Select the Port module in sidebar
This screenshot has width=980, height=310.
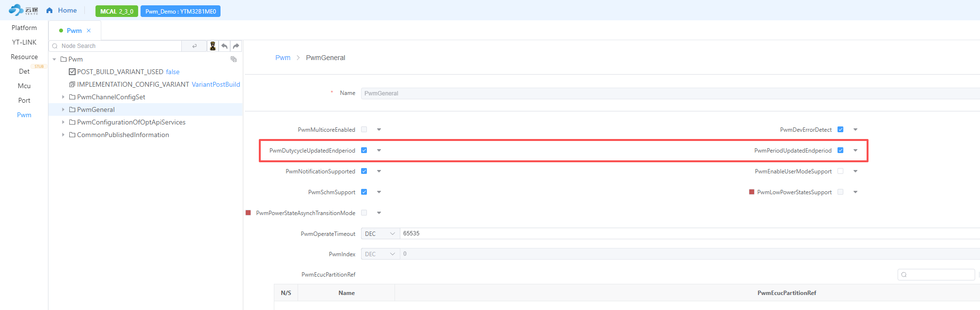[x=24, y=100]
